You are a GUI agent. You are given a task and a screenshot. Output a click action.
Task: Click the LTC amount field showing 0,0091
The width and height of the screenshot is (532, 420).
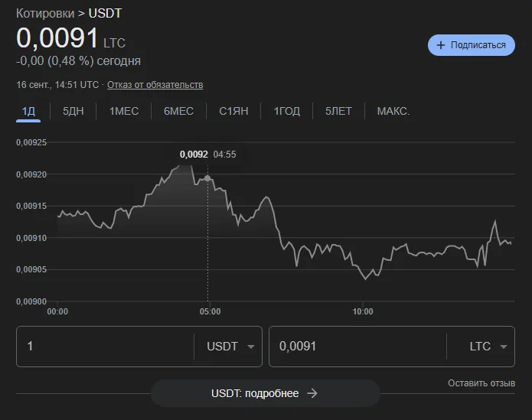pyautogui.click(x=358, y=347)
